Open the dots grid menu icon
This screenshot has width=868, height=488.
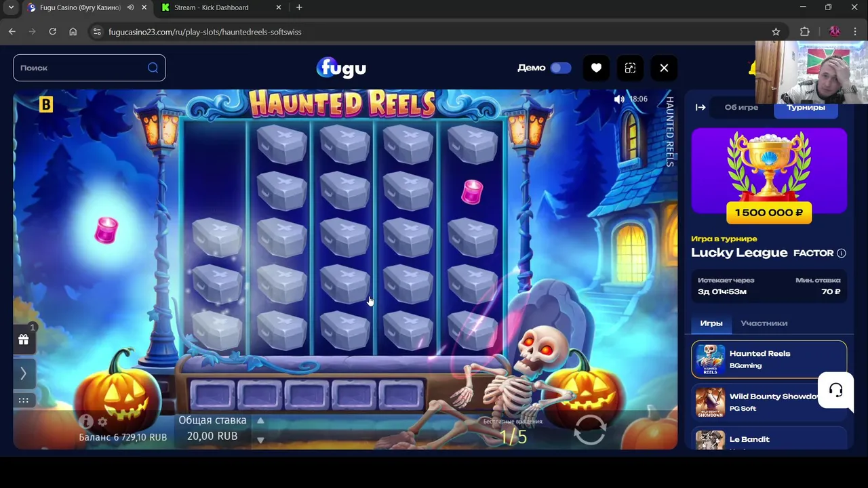(24, 400)
